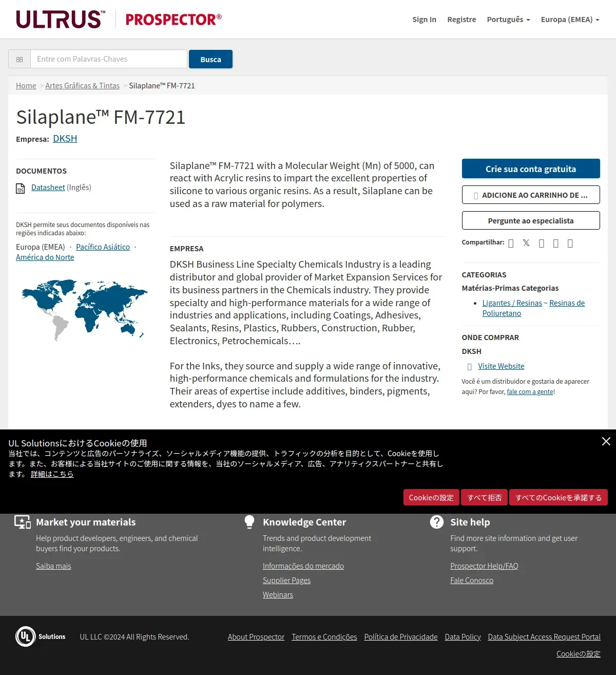Click the Knowledge Center lightbulb icon
Image resolution: width=616 pixels, height=675 pixels.
point(249,522)
